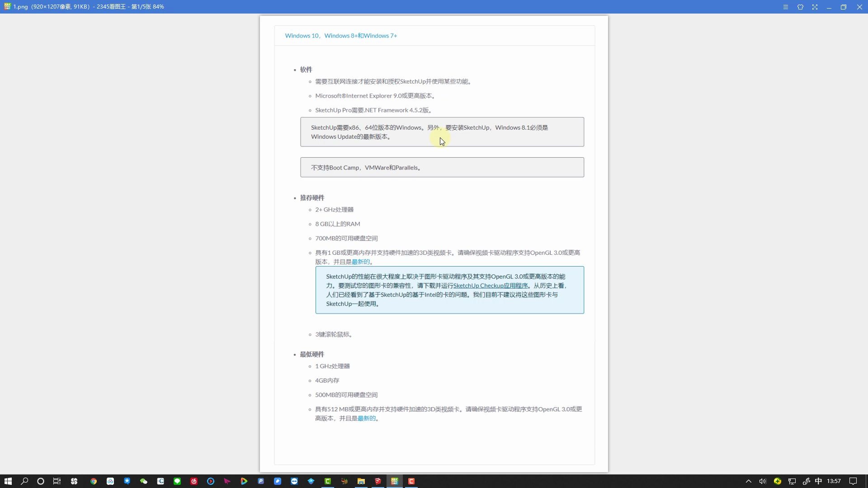Viewport: 868px width, 488px height.
Task: Open Task View on taskbar
Action: pos(57,481)
